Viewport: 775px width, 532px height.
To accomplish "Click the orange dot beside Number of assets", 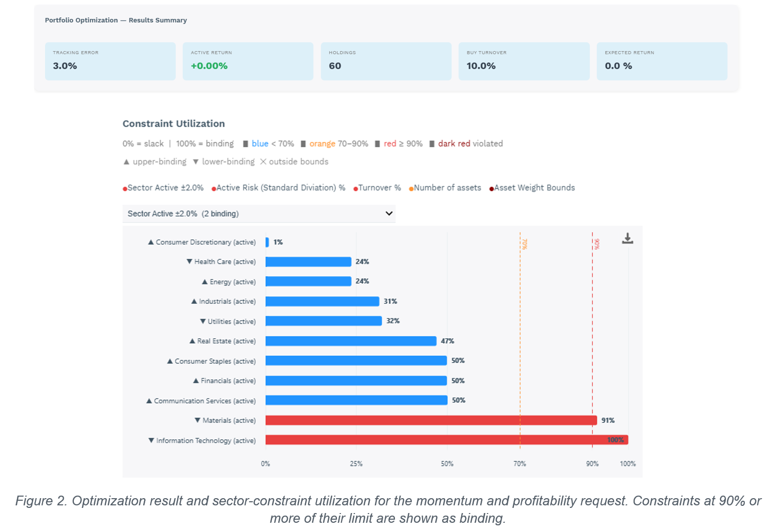I will [x=411, y=189].
